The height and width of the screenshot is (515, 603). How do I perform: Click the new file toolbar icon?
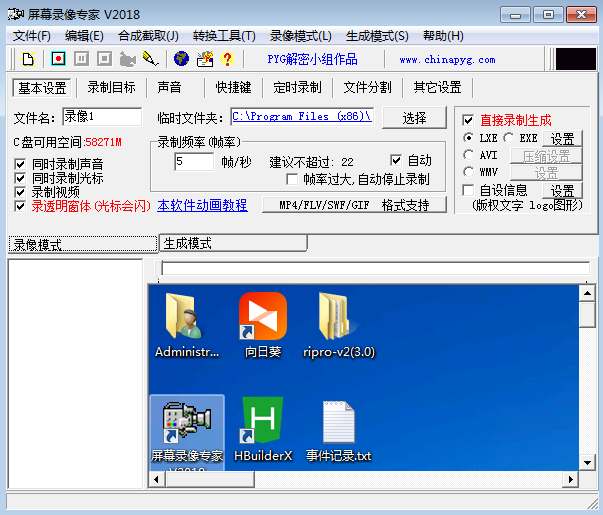28,59
